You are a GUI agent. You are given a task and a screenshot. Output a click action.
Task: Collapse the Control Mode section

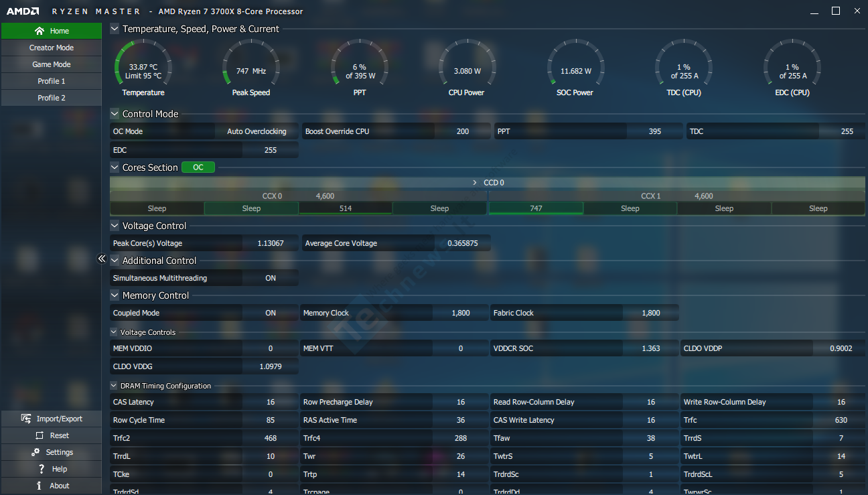click(x=115, y=114)
